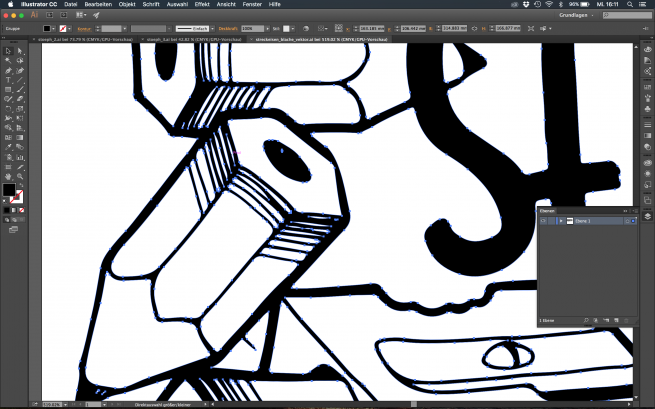Select the Direct Selection tool
655x409 pixels.
tap(18, 50)
